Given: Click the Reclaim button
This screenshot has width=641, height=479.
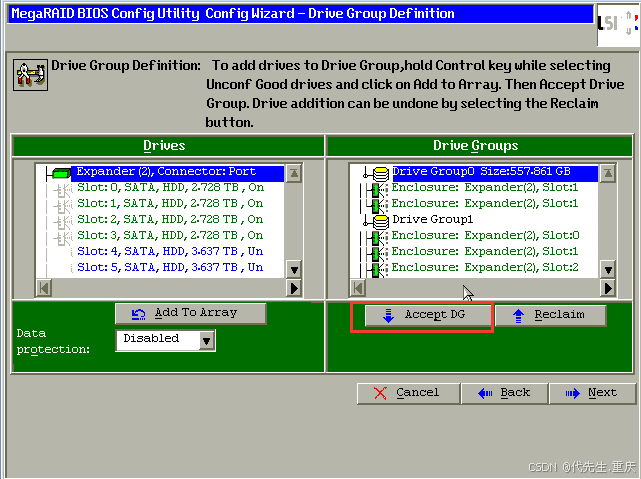Looking at the screenshot, I should click(x=551, y=316).
